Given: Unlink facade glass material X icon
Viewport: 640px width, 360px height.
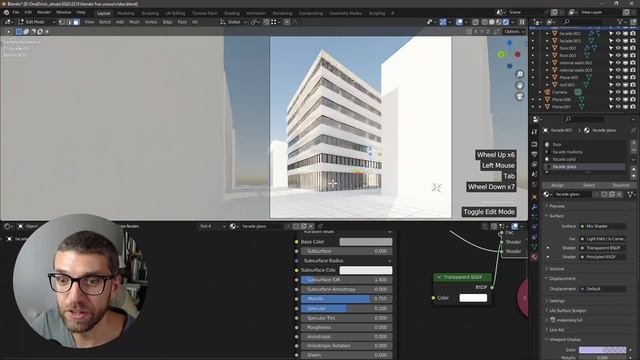Looking at the screenshot, I should (x=620, y=195).
